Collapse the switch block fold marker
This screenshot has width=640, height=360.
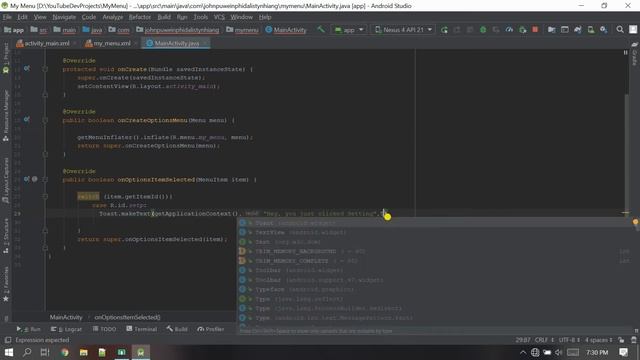45,196
